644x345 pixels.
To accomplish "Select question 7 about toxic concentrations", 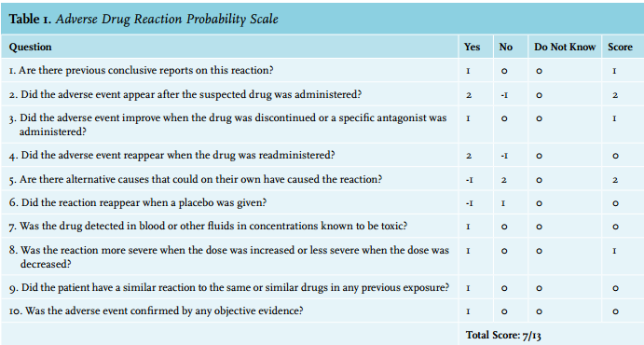I will [x=208, y=226].
